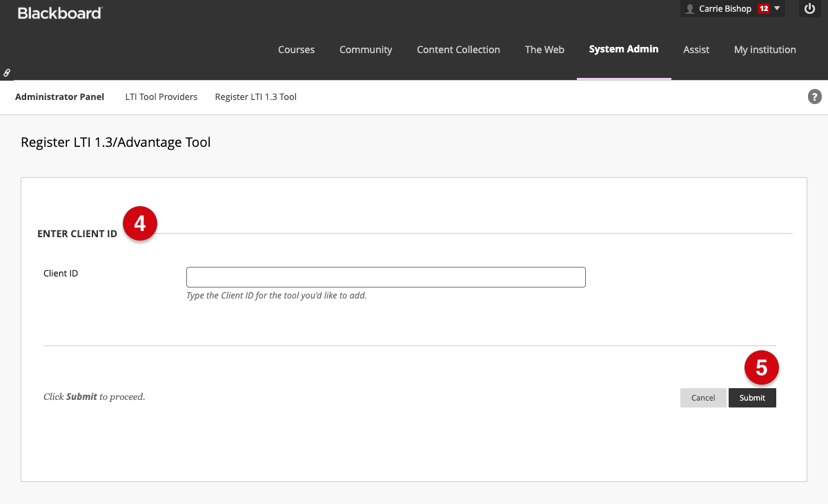Open the help question mark icon

815,97
